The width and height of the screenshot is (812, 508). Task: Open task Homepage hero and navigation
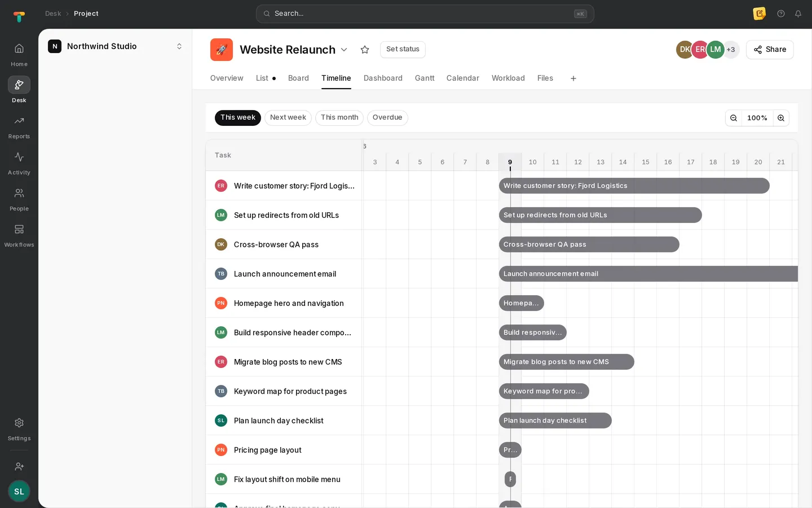point(289,303)
